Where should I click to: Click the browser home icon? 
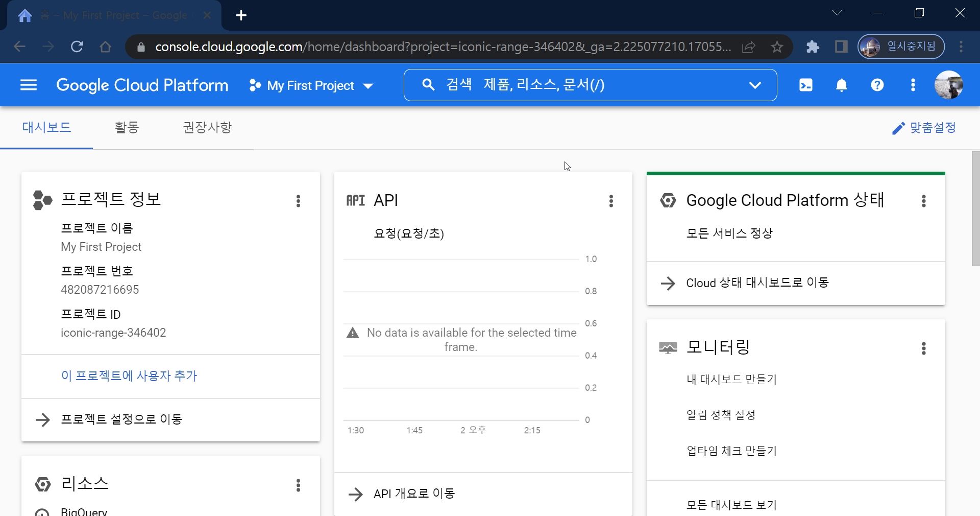pos(106,47)
